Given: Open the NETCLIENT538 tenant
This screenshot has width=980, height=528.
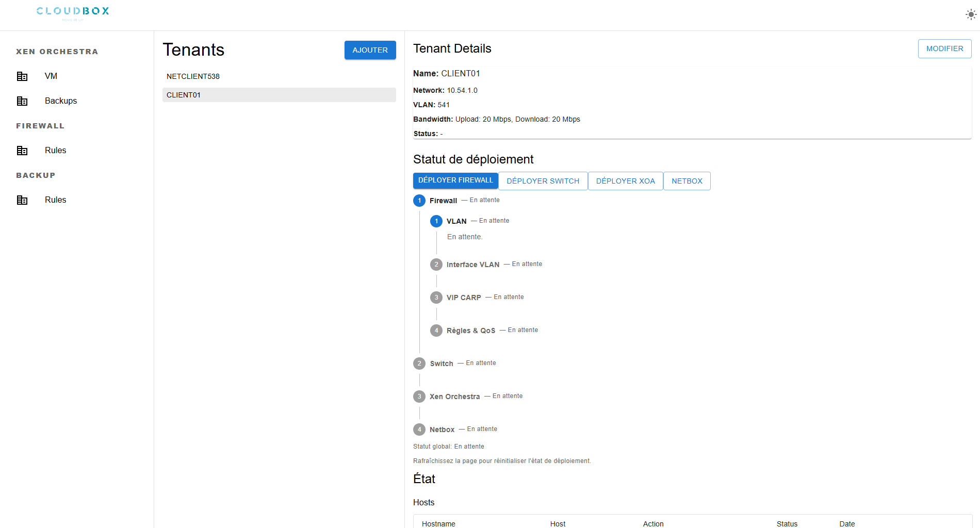Looking at the screenshot, I should point(193,76).
